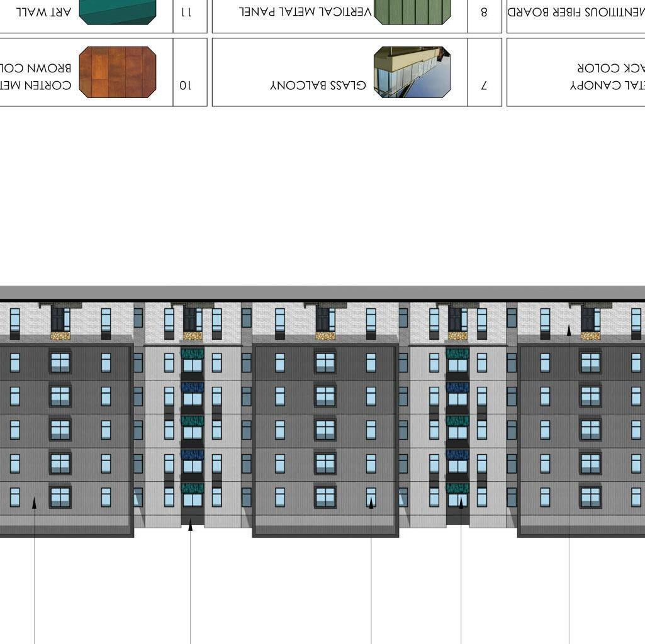Click legend key number 8

484,13
